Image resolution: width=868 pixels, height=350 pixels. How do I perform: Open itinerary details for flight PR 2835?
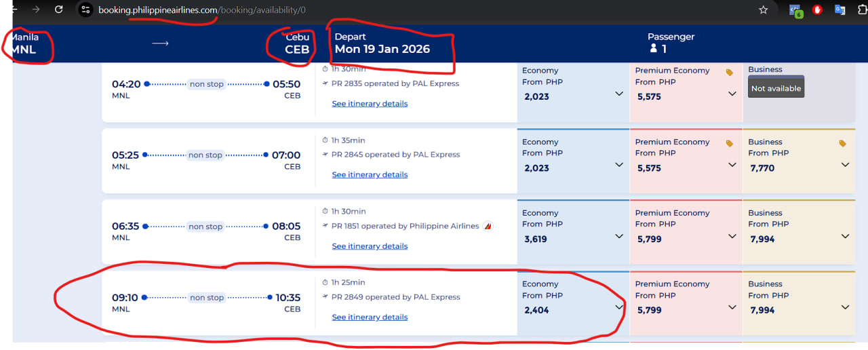tap(370, 104)
